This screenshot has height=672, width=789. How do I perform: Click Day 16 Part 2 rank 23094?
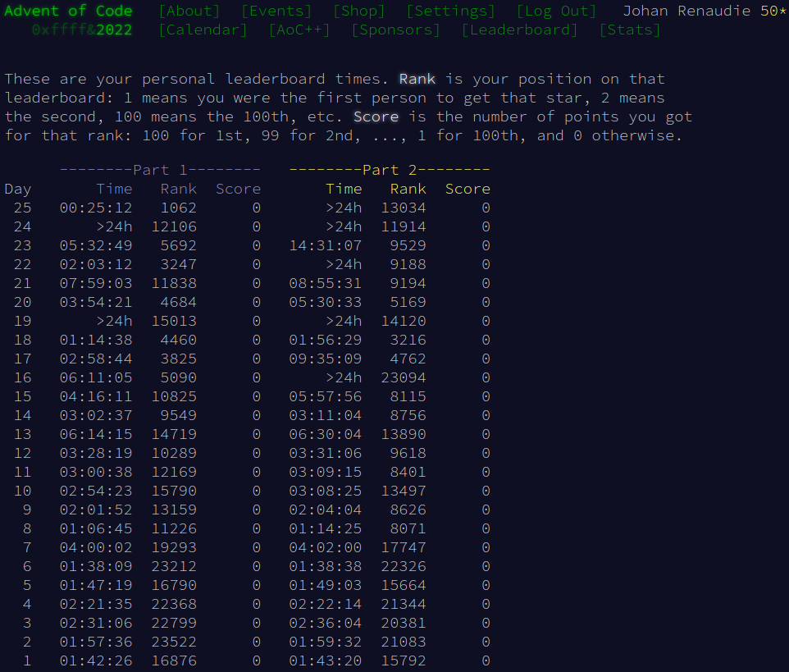(x=404, y=377)
